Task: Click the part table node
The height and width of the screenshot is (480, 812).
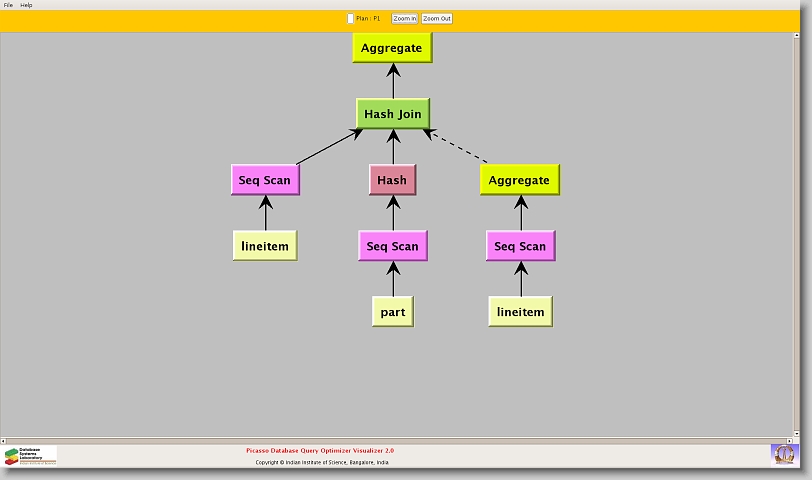Action: 392,312
